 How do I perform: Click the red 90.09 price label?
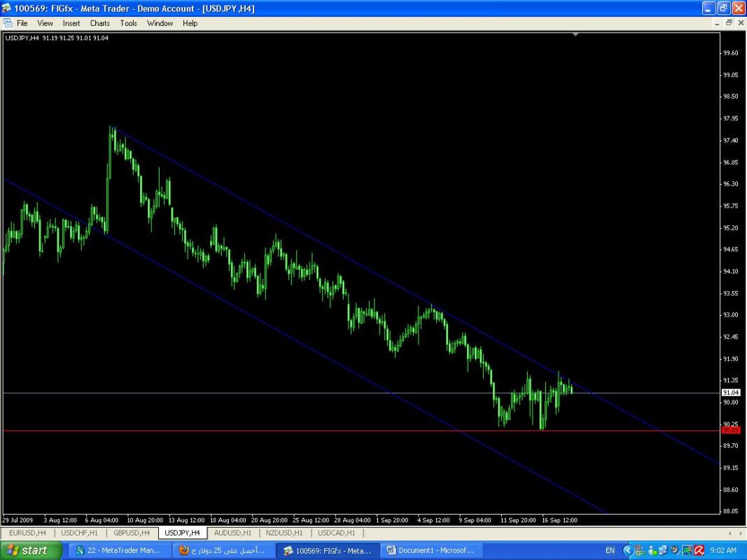[730, 430]
